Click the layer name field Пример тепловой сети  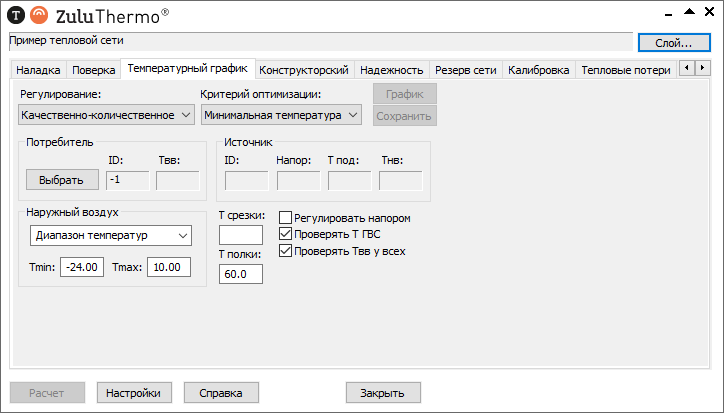click(x=320, y=41)
